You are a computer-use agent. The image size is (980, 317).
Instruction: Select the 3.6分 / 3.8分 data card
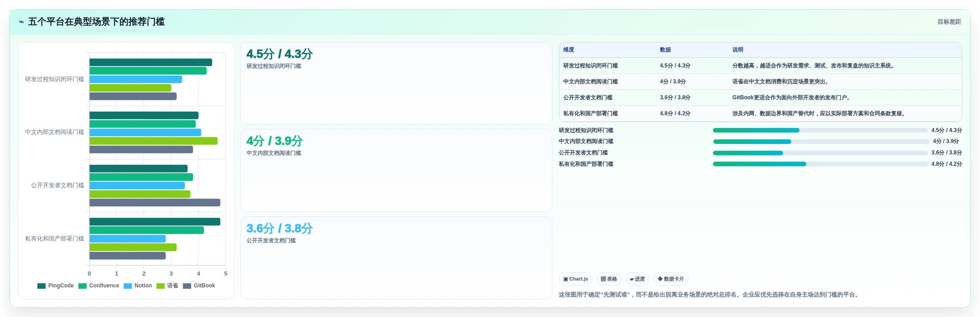point(396,258)
